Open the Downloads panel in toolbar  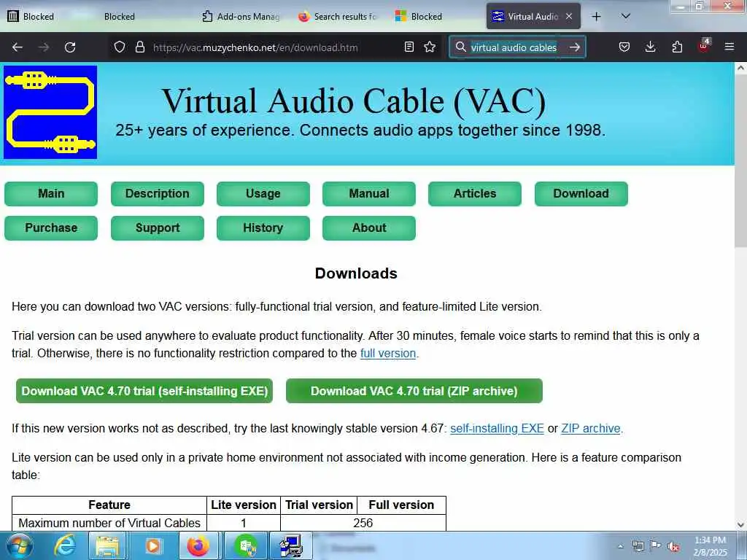coord(650,47)
